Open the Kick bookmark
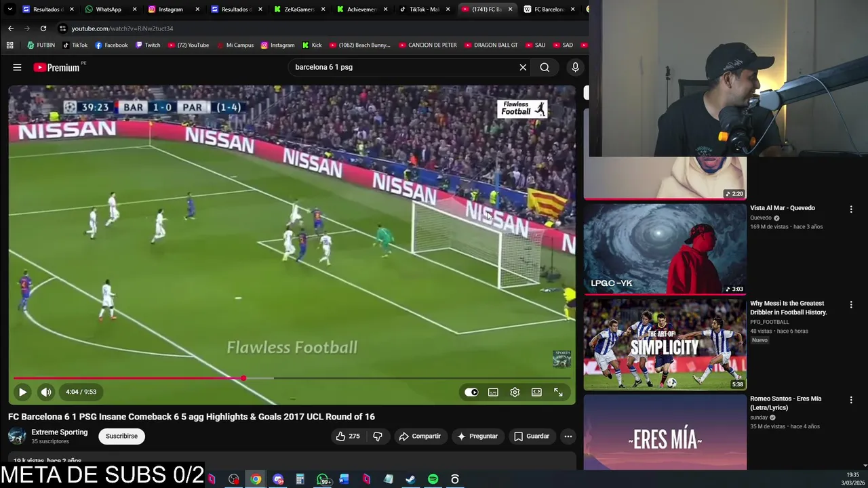Image resolution: width=868 pixels, height=488 pixels. 311,45
